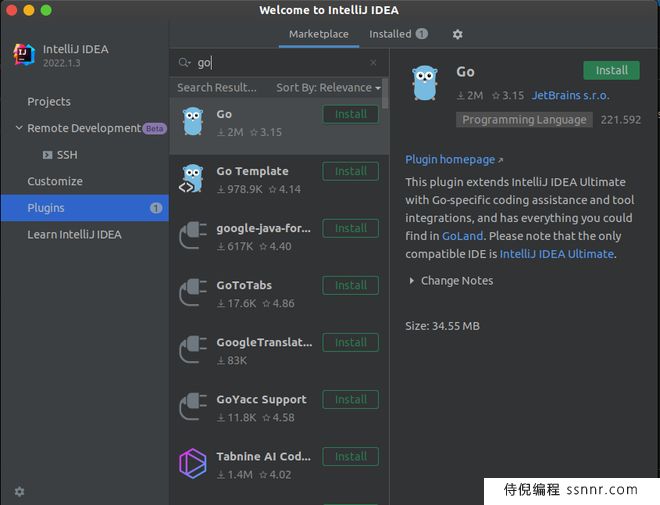660x505 pixels.
Task: Clear the plugin search field
Action: click(x=373, y=63)
